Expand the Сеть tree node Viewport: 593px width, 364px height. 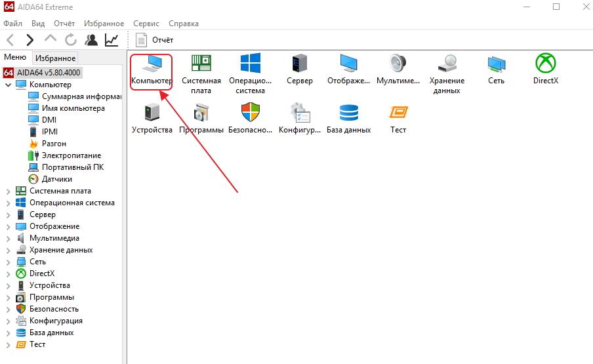coord(9,262)
